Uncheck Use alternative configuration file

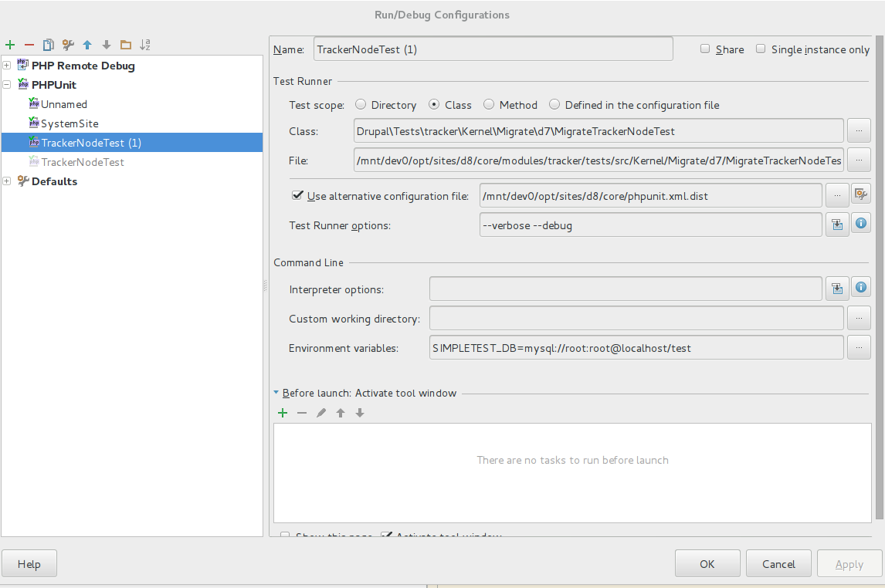coord(297,195)
